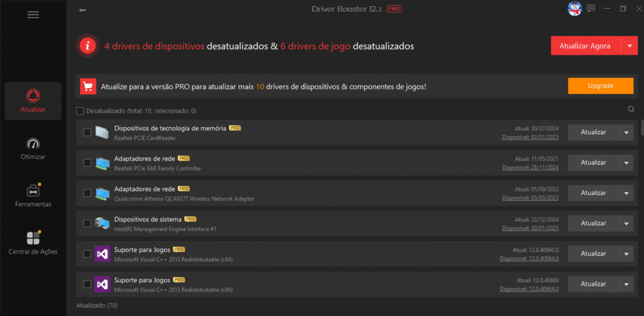Viewport: 644px width, 316px height.
Task: Click the Atualizado (70) section label
Action: point(97,306)
